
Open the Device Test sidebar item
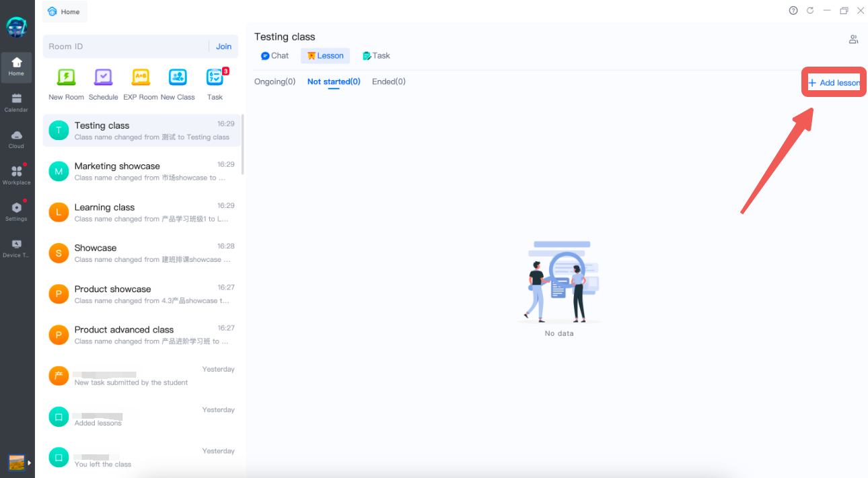pos(17,248)
